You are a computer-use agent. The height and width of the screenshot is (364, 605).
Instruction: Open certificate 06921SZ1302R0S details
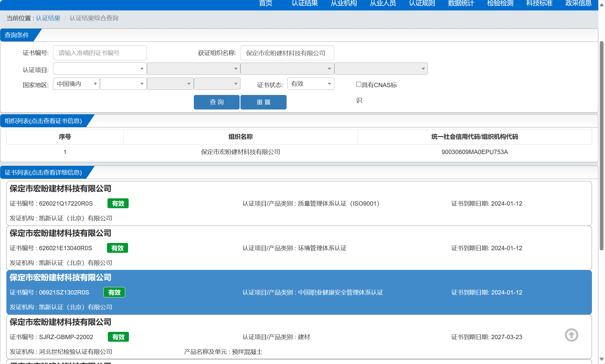tap(299, 292)
